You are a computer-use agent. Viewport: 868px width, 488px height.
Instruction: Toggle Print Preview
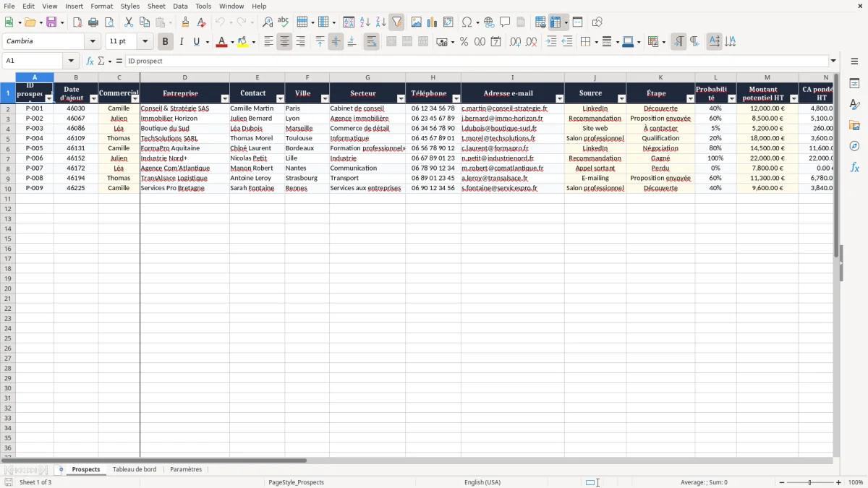[x=109, y=22]
